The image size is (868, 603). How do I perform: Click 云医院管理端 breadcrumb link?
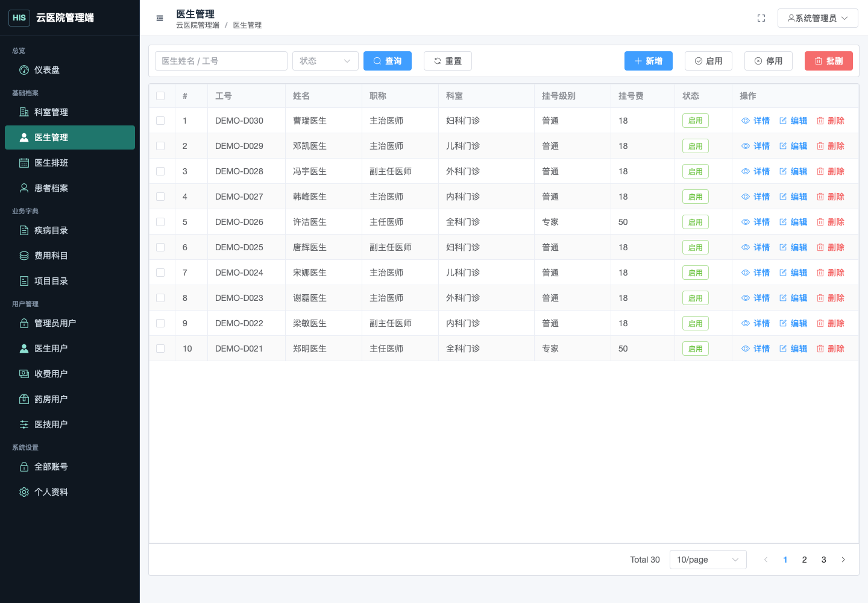(198, 25)
